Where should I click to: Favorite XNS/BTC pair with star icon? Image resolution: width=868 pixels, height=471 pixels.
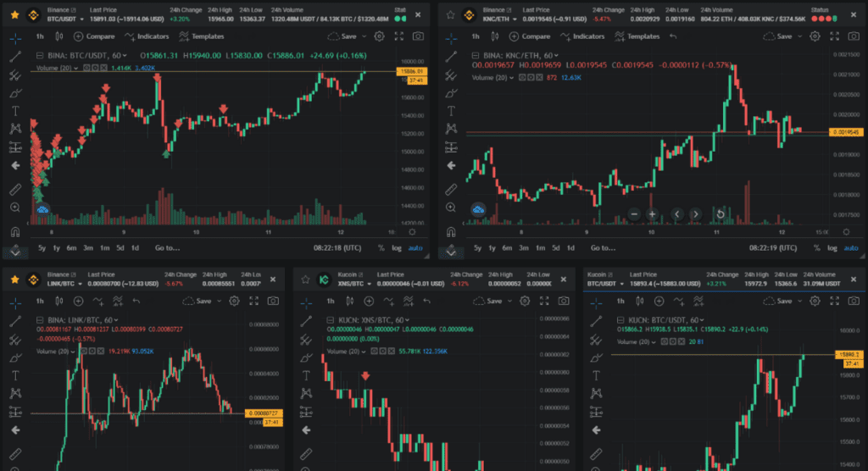(x=305, y=280)
